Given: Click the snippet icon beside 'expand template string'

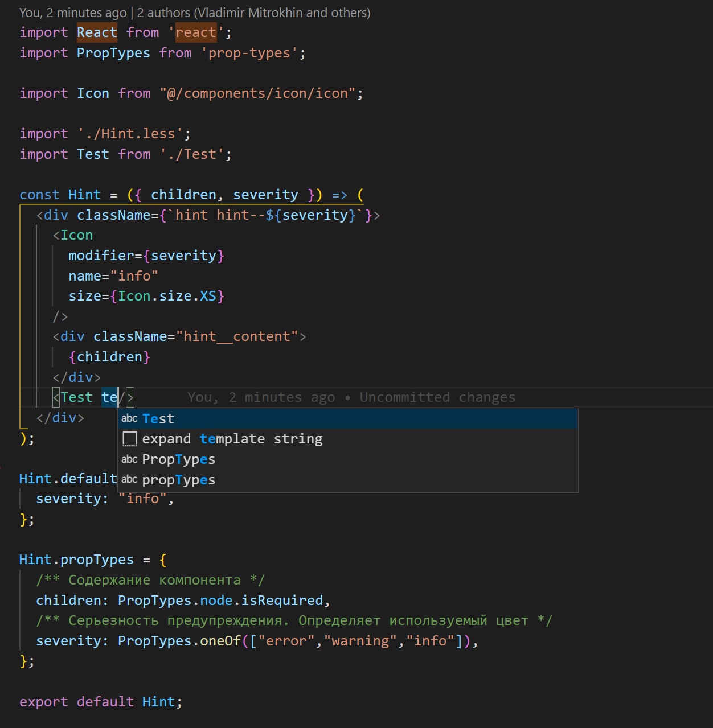Looking at the screenshot, I should click(130, 439).
